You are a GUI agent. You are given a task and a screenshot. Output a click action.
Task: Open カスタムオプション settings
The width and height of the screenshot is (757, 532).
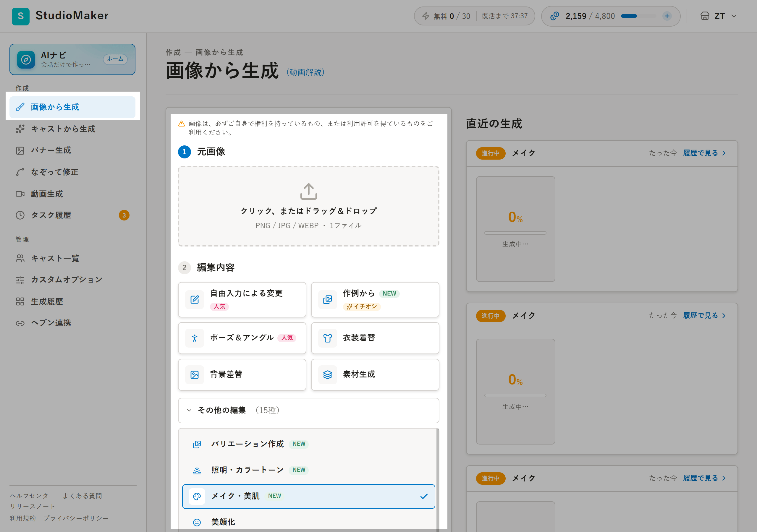(x=72, y=280)
